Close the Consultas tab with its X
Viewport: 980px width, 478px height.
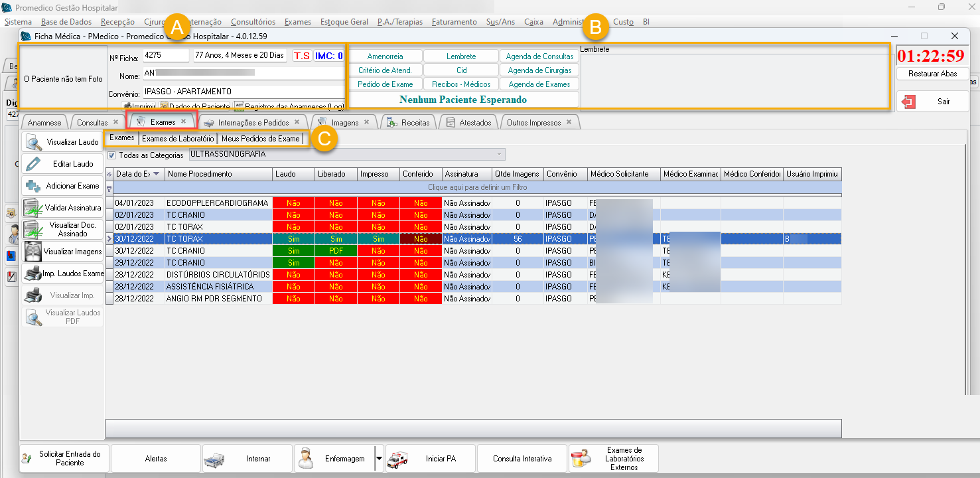click(x=115, y=122)
